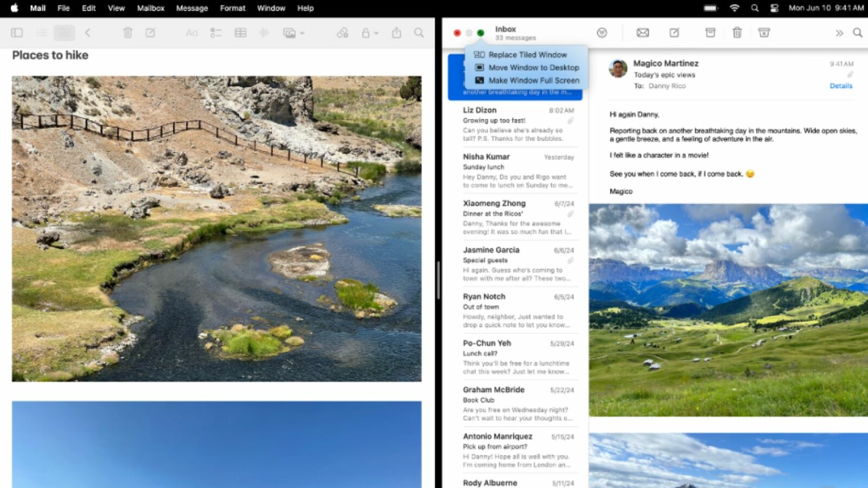Archive the selected Mail message
868x488 pixels.
pyautogui.click(x=710, y=33)
